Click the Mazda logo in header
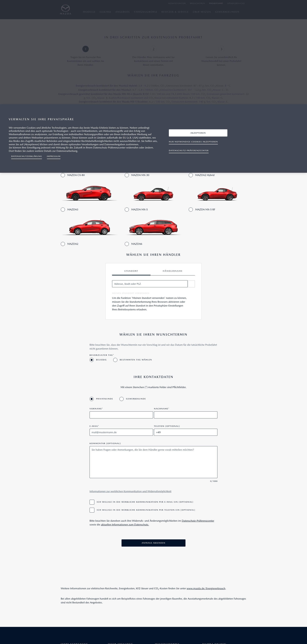Viewport: 307px width, 644px height. pos(66,10)
